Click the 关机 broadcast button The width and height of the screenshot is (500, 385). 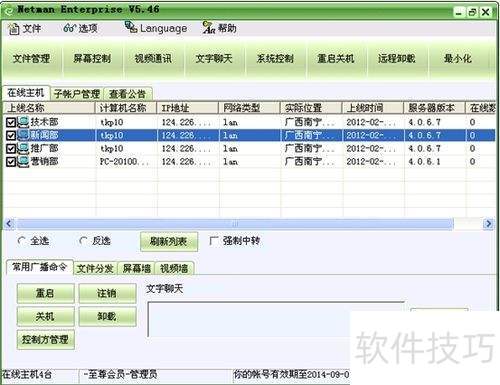45,316
